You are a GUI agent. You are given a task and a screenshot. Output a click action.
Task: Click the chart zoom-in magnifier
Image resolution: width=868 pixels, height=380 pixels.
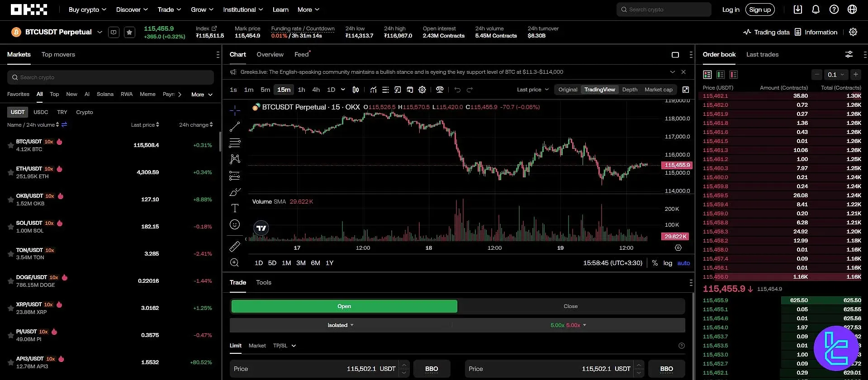pyautogui.click(x=235, y=263)
